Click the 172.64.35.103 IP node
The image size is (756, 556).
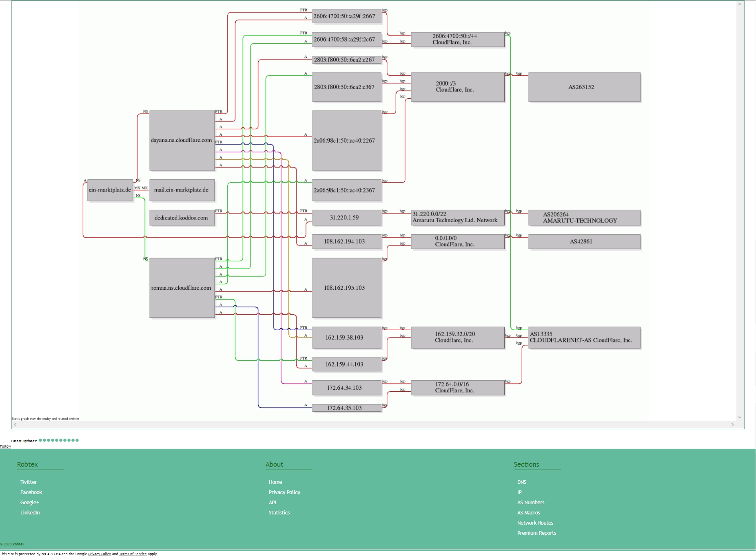[x=346, y=408]
